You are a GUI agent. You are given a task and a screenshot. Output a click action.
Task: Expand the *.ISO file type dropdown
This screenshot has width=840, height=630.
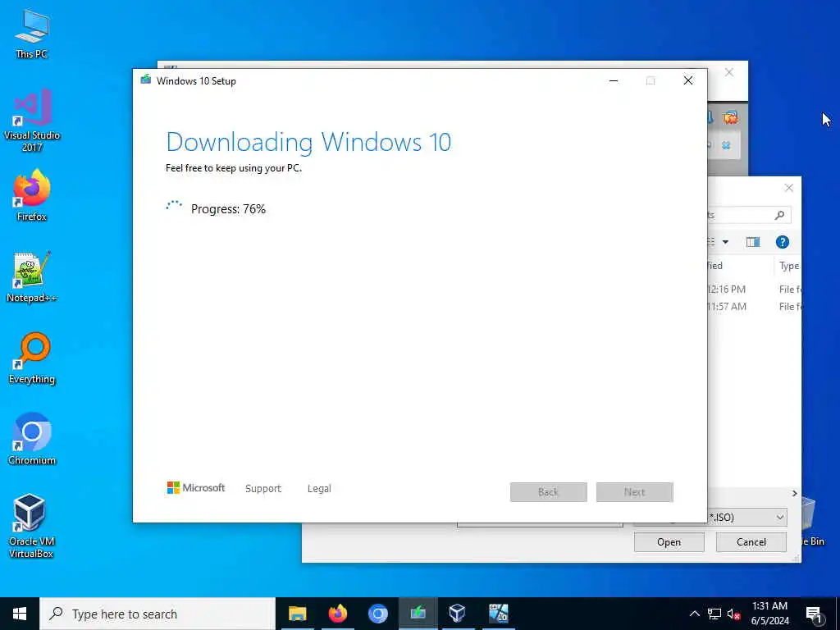(780, 518)
